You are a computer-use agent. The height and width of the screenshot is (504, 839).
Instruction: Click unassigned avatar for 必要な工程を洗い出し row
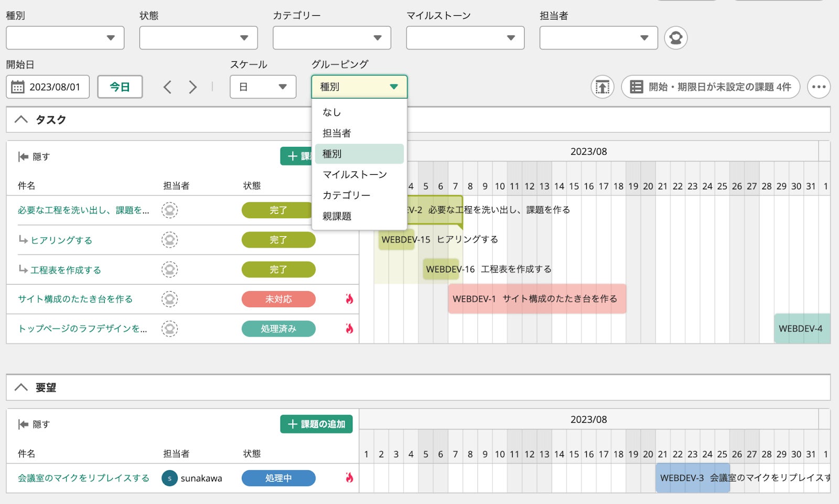[x=169, y=210]
